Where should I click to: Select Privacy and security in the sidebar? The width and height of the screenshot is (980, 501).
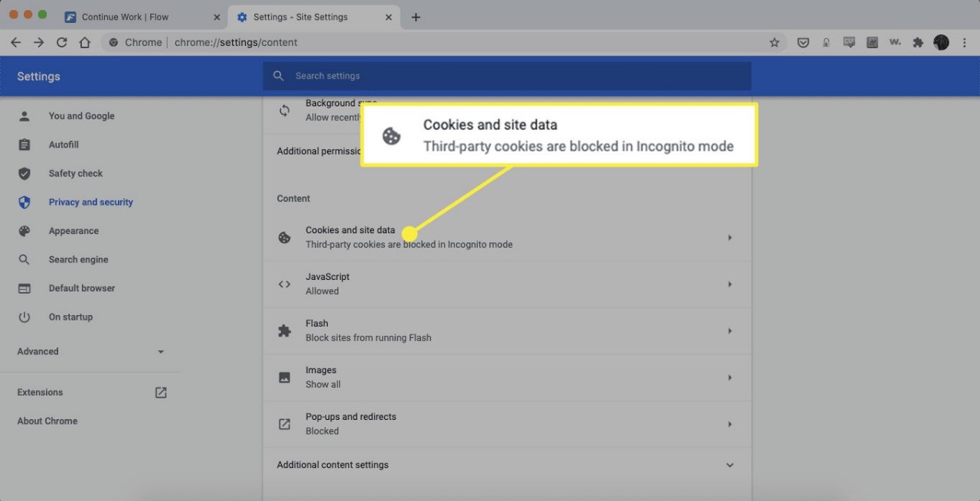point(91,202)
